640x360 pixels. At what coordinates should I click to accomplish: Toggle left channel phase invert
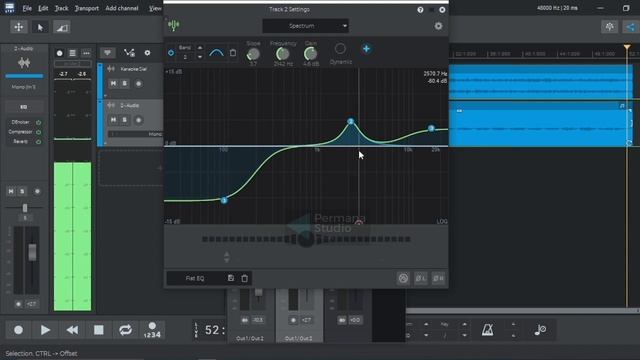421,278
